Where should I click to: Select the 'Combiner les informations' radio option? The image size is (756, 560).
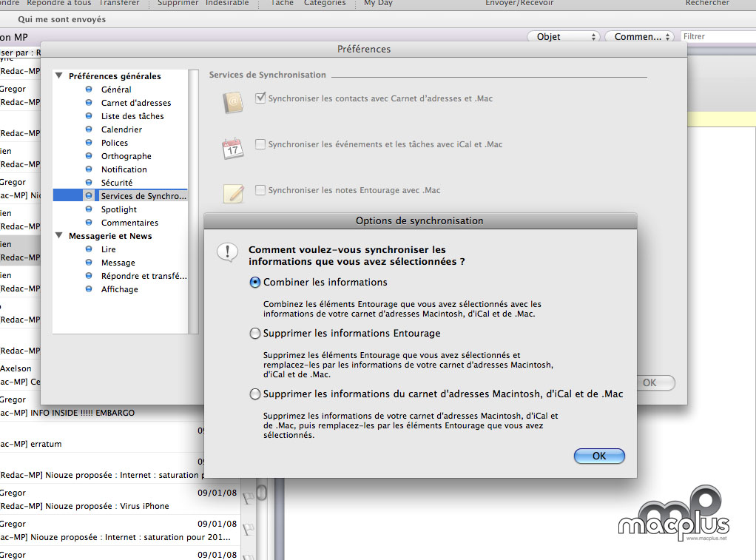point(255,282)
